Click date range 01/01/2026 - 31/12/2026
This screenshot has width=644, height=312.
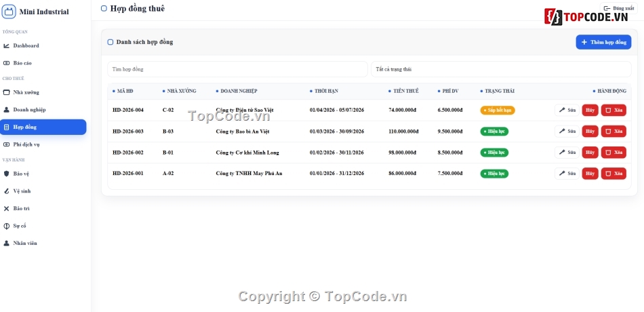(337, 174)
